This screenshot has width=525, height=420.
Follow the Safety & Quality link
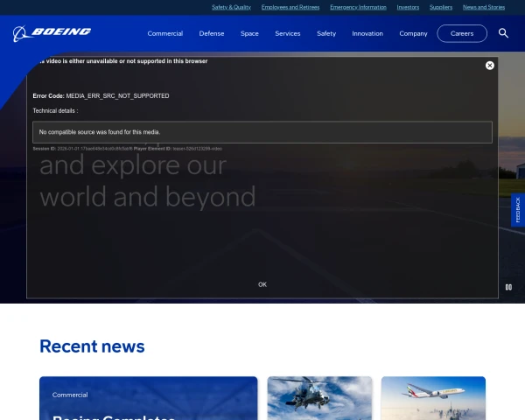tap(231, 7)
